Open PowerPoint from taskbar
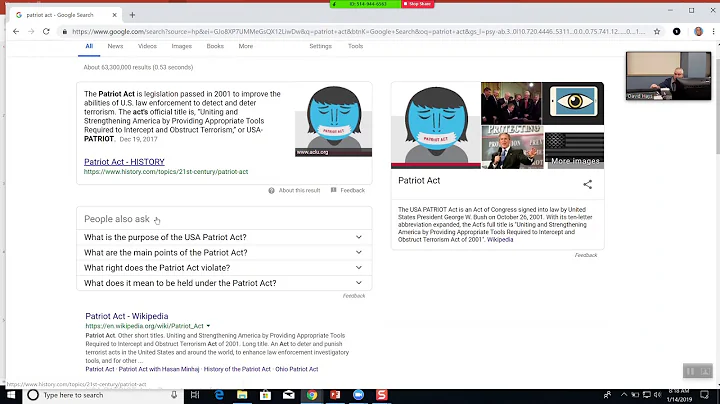 pos(335,395)
